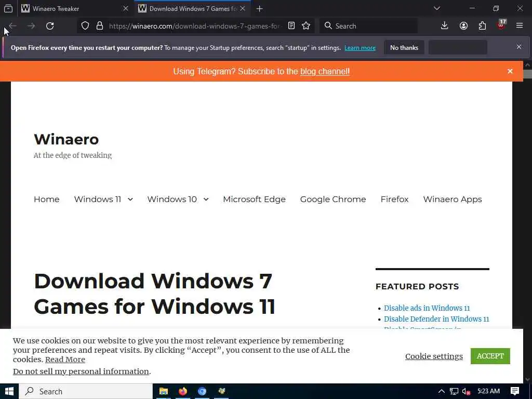The image size is (532, 399).
Task: Go back to previous page
Action: [12, 26]
